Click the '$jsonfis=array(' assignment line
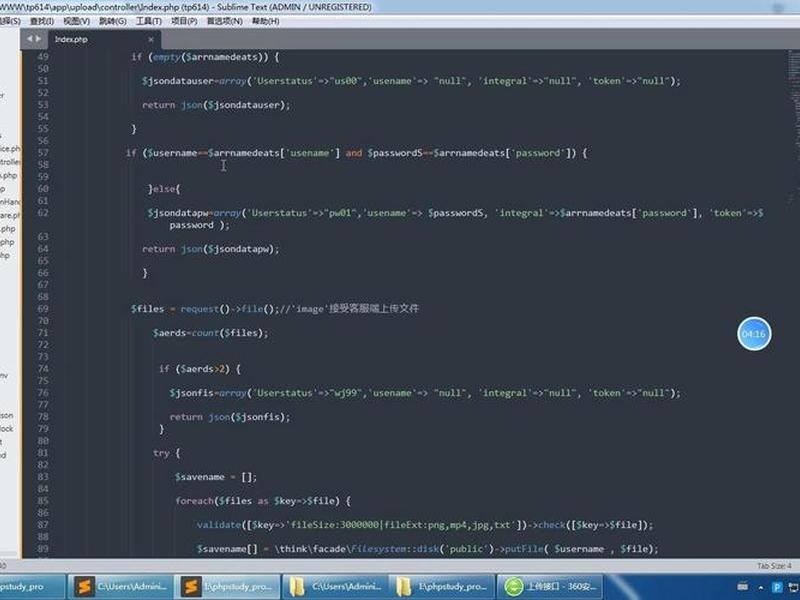800x600 pixels. (x=425, y=393)
